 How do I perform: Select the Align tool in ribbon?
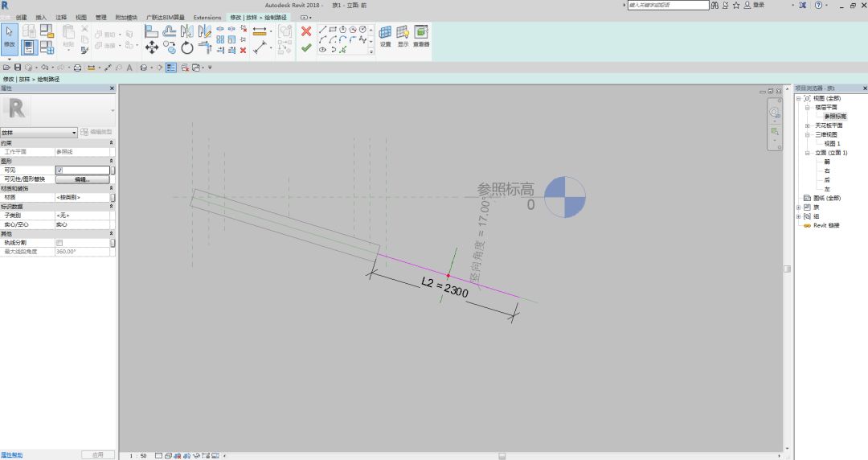point(151,31)
